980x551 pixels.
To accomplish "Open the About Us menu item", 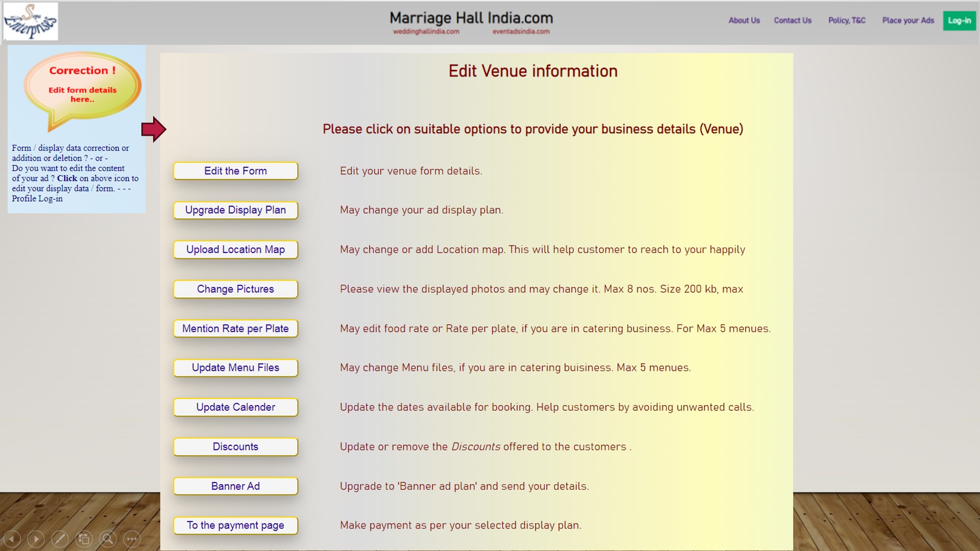I will pyautogui.click(x=744, y=20).
